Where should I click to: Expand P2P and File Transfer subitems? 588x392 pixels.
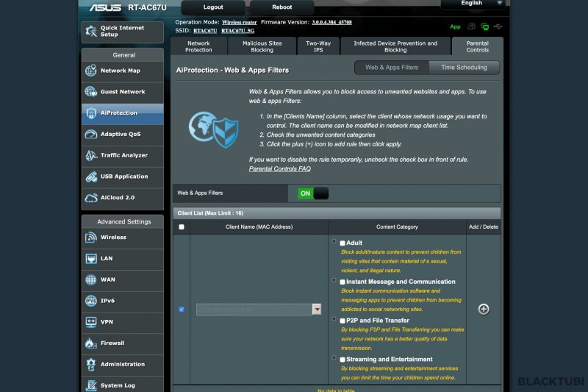tap(334, 319)
